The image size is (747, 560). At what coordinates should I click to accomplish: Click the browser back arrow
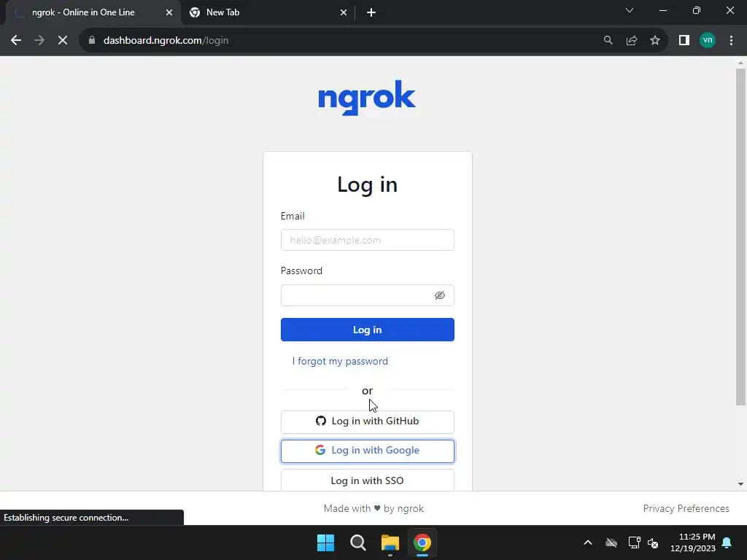click(16, 41)
